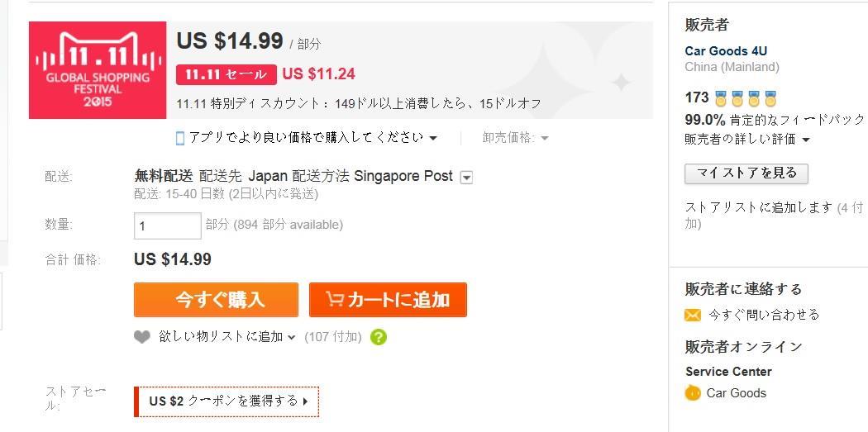Click the gray heart wishlist icon

(x=141, y=336)
